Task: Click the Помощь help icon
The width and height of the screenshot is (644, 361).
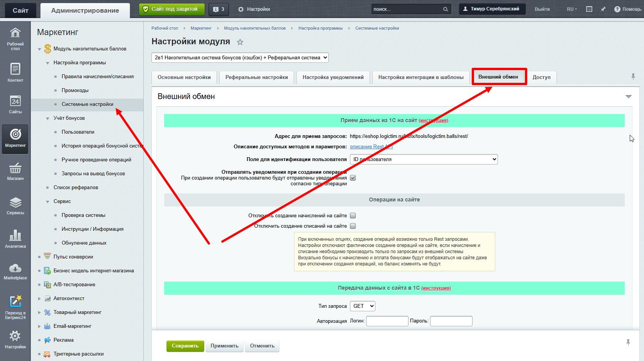Action: pyautogui.click(x=627, y=9)
